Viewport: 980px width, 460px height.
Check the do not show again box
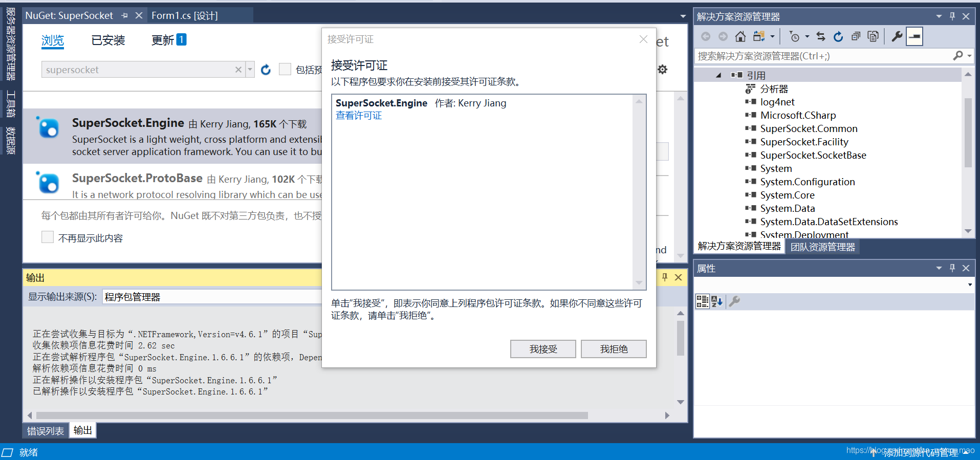coord(48,237)
